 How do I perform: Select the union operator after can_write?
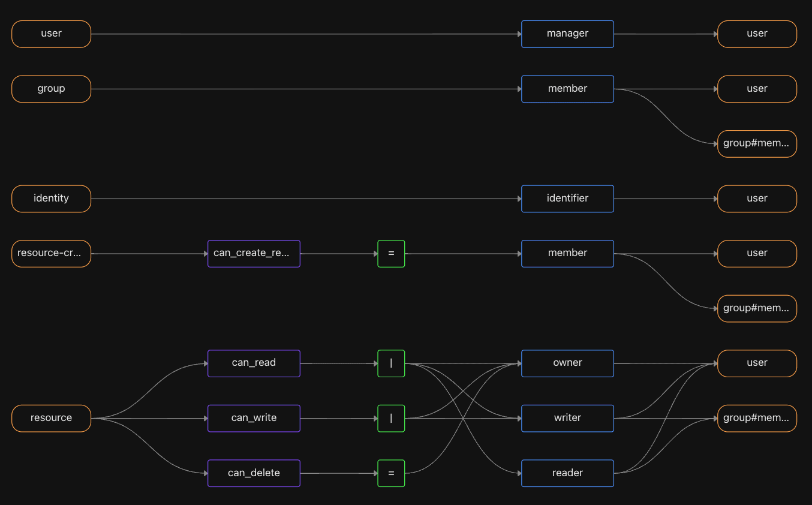click(x=391, y=418)
